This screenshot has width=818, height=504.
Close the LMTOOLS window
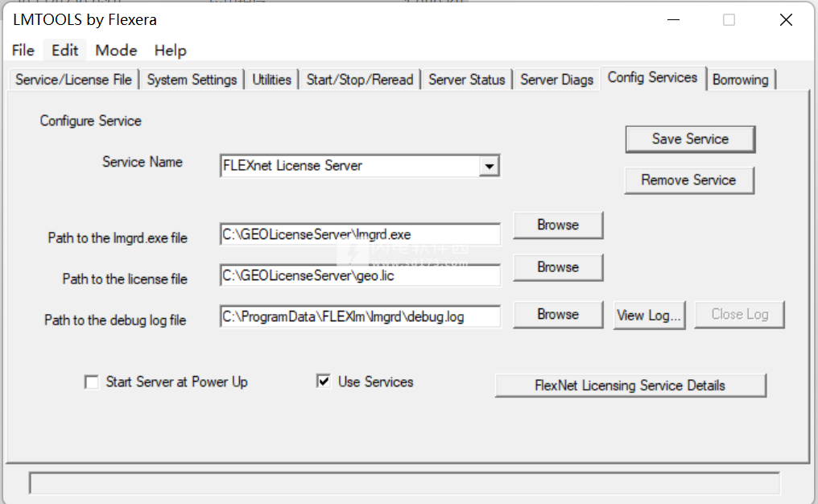click(x=786, y=20)
